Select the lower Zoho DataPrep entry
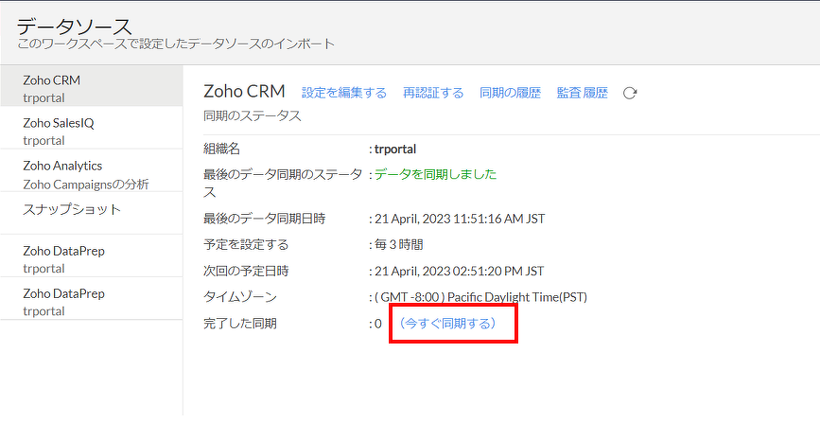Screen dimensions: 820x423 pyautogui.click(x=91, y=301)
